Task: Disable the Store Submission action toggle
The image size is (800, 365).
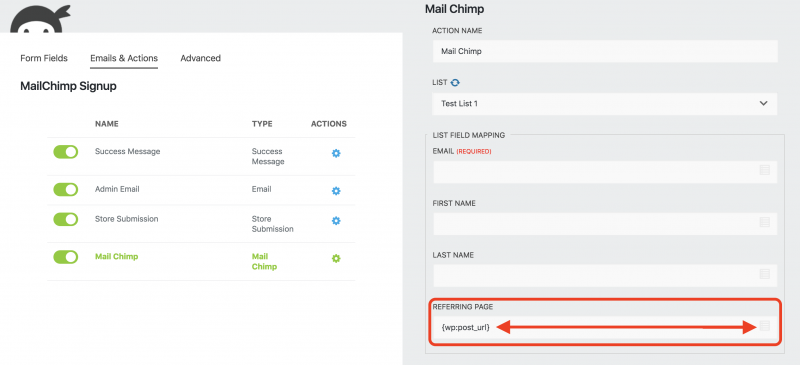Action: 66,220
